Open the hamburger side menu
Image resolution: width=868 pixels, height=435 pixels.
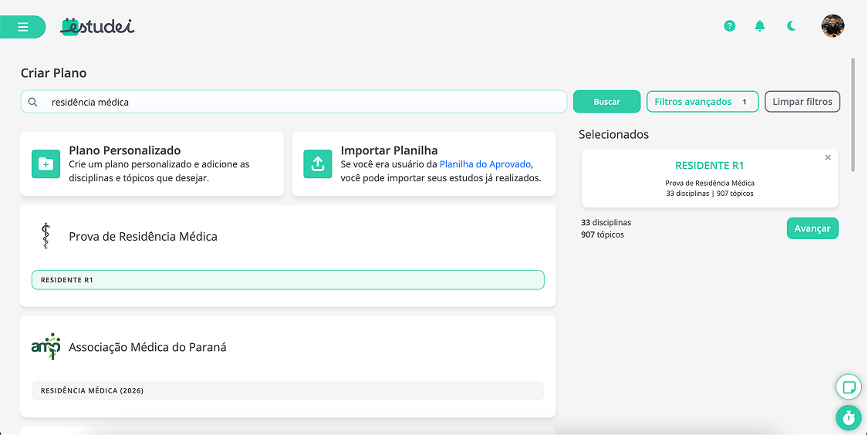point(22,27)
